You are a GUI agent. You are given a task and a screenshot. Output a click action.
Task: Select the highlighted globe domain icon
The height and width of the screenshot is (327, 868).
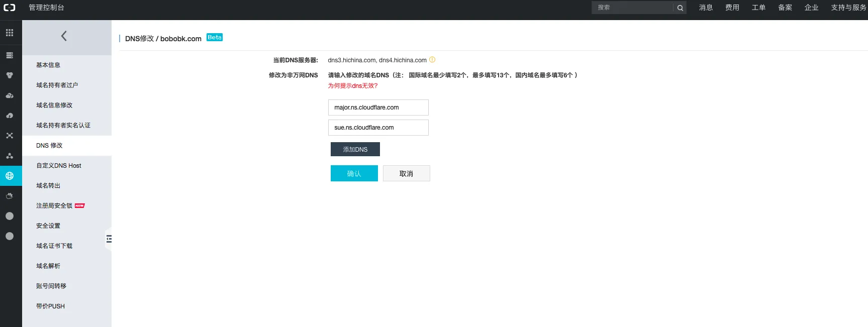[x=10, y=176]
